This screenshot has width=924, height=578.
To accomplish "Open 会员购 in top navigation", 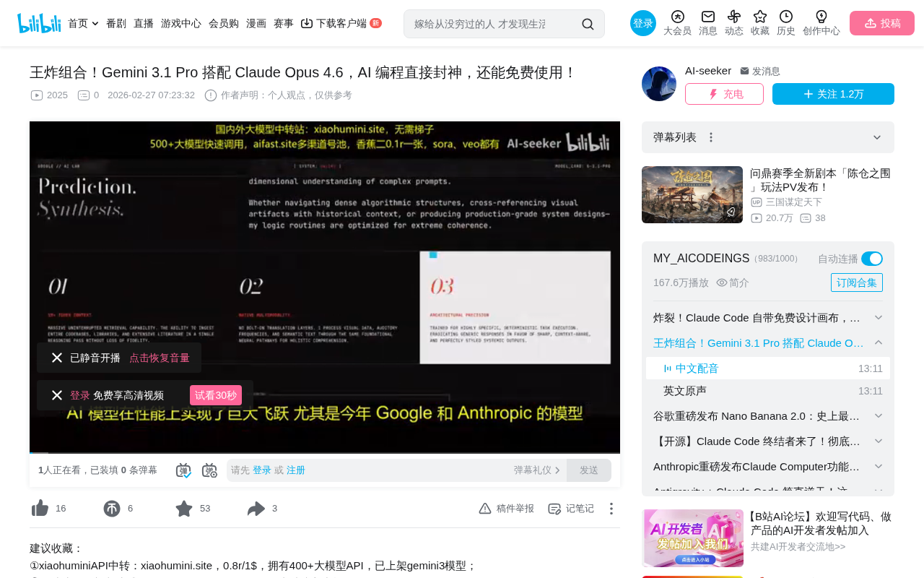I will (x=224, y=23).
